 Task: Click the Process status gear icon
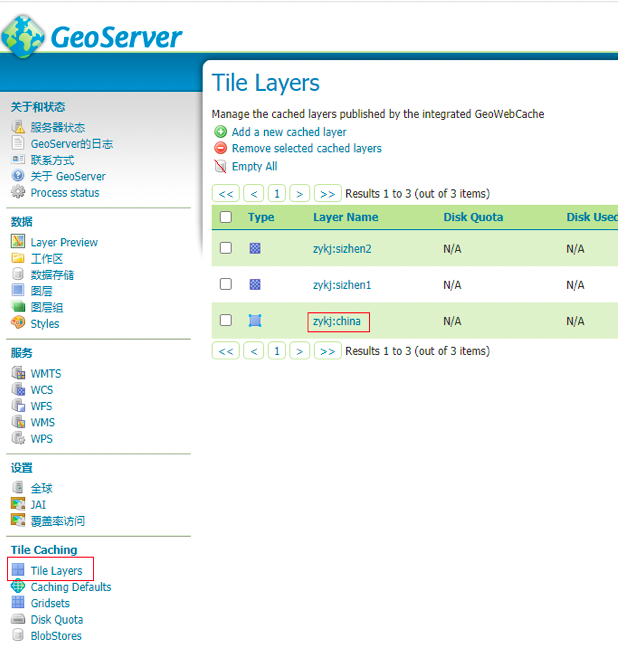point(18,192)
